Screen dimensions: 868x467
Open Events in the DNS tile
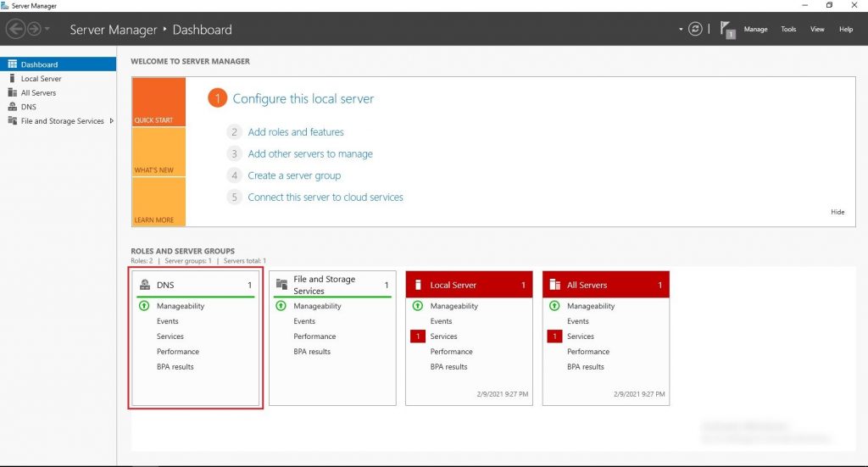[167, 321]
